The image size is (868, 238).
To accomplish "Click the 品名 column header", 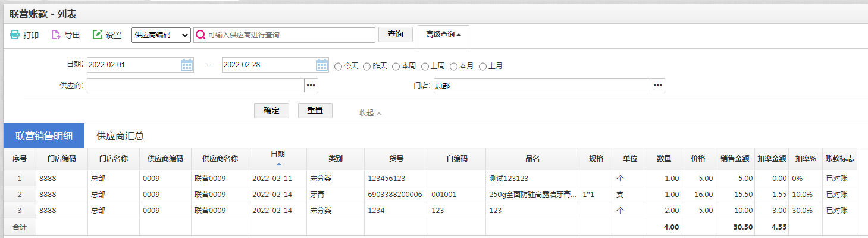I will click(x=532, y=159).
